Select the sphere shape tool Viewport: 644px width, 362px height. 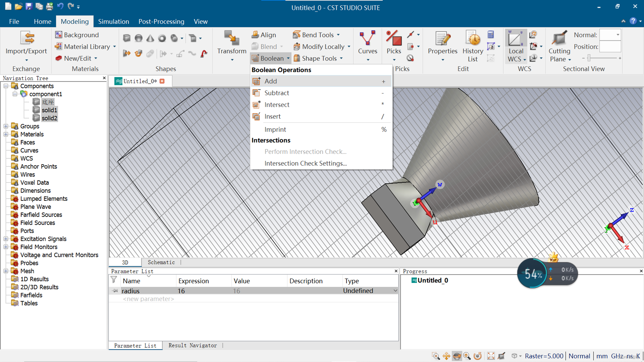[138, 38]
